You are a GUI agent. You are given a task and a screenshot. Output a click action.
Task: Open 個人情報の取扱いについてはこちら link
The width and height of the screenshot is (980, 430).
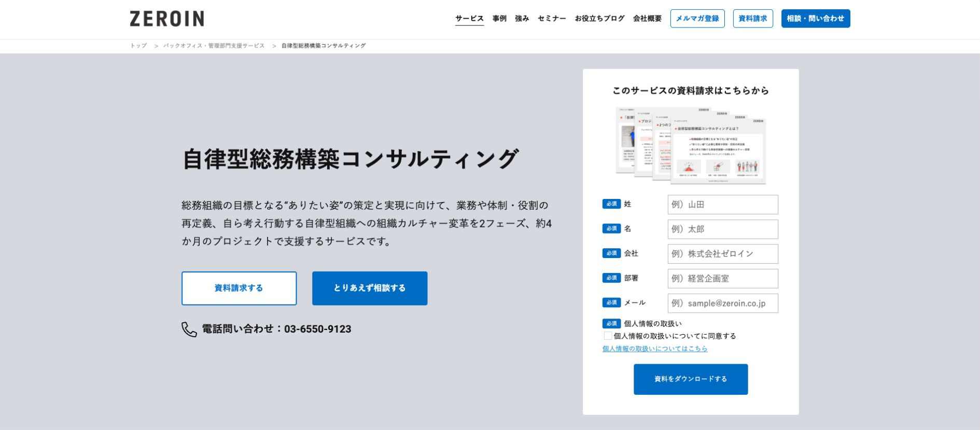(x=655, y=349)
